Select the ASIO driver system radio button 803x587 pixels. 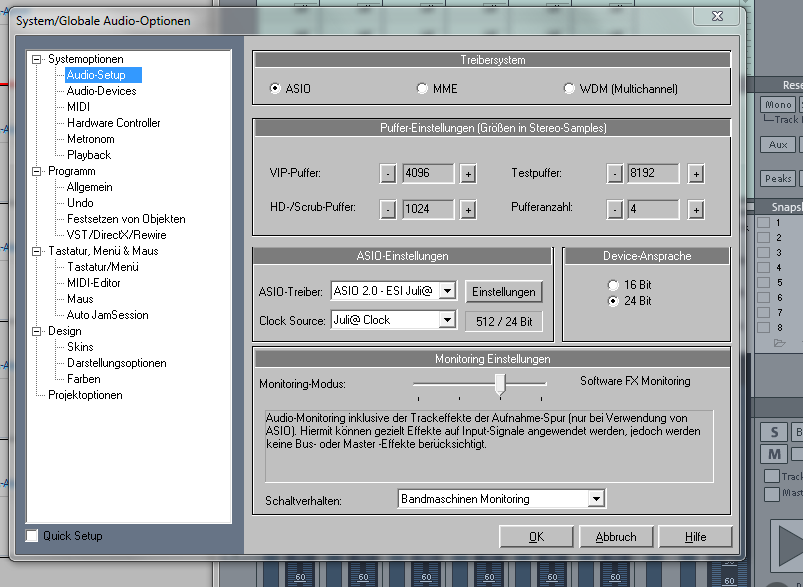tap(275, 89)
